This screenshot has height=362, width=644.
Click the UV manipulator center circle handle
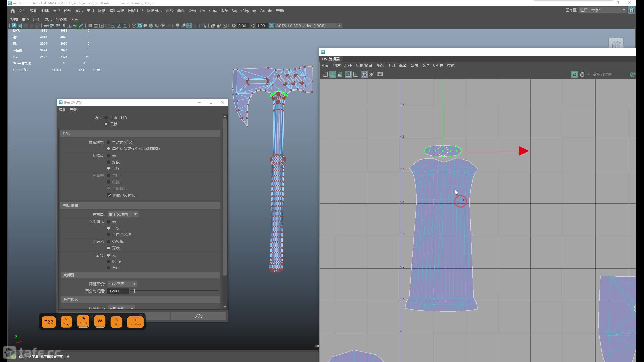tap(443, 151)
